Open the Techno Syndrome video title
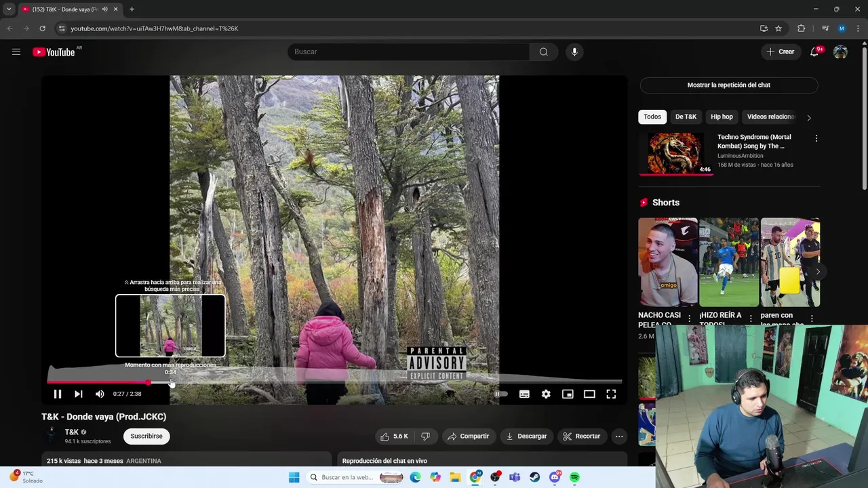This screenshot has height=488, width=868. coord(754,141)
